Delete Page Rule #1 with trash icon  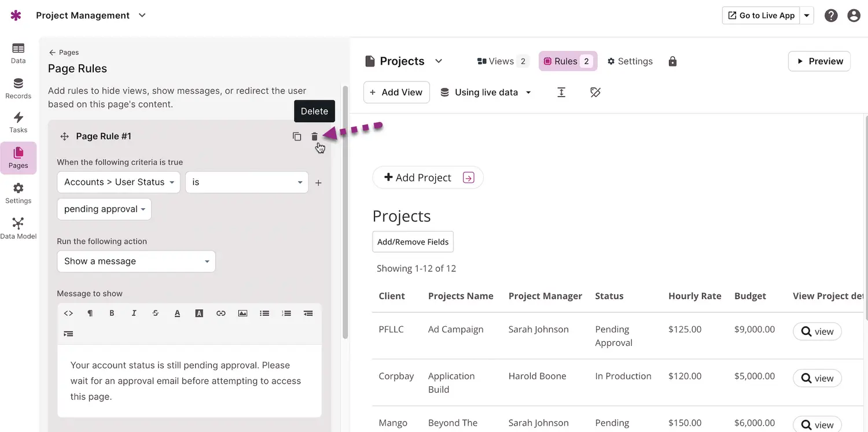[x=314, y=136]
